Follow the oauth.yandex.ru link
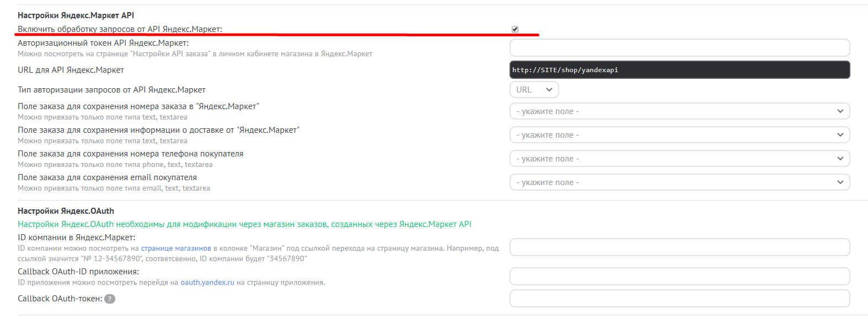 click(x=207, y=283)
